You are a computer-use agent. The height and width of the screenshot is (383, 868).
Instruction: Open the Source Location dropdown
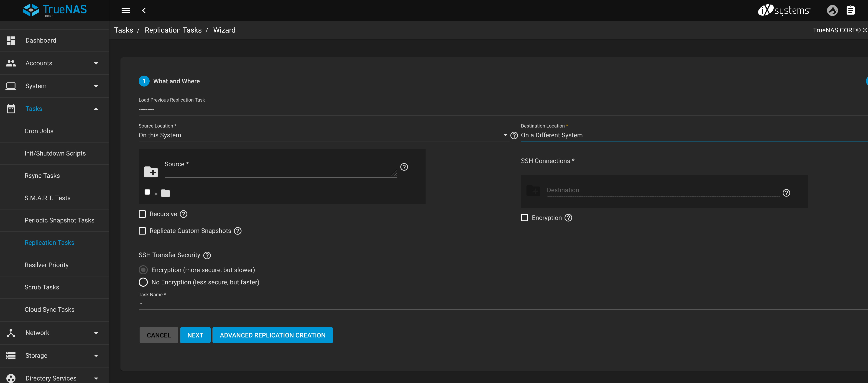323,135
